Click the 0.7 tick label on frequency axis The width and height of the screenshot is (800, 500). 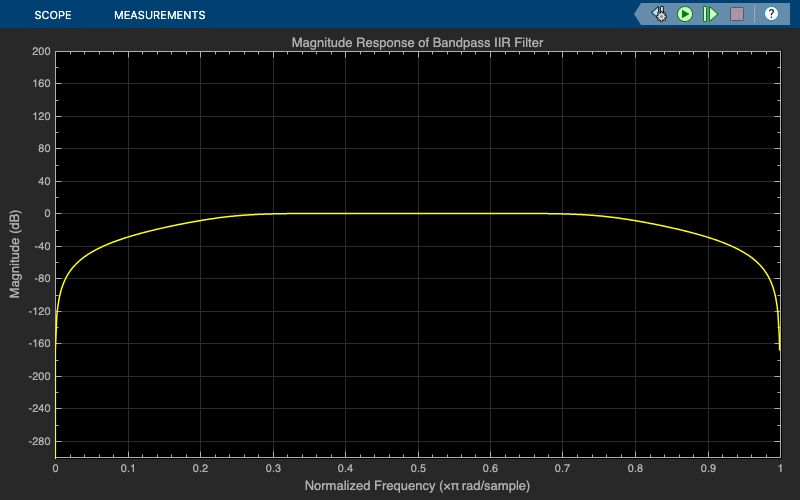coord(563,468)
